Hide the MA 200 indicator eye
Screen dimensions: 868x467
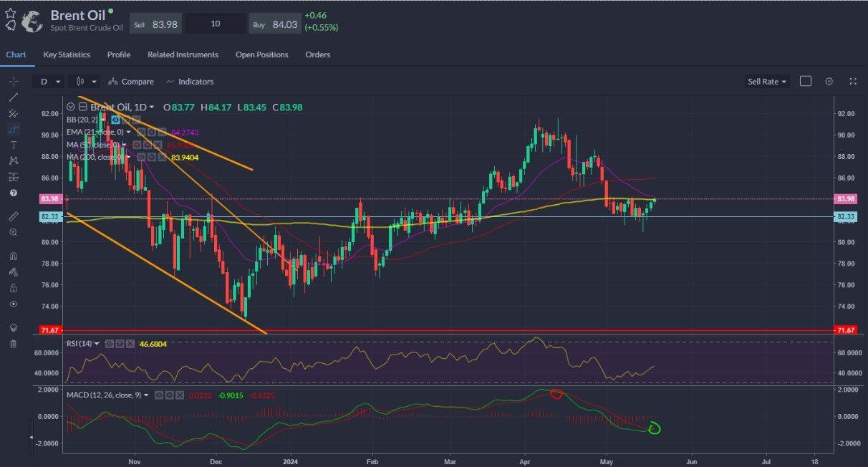coord(141,157)
